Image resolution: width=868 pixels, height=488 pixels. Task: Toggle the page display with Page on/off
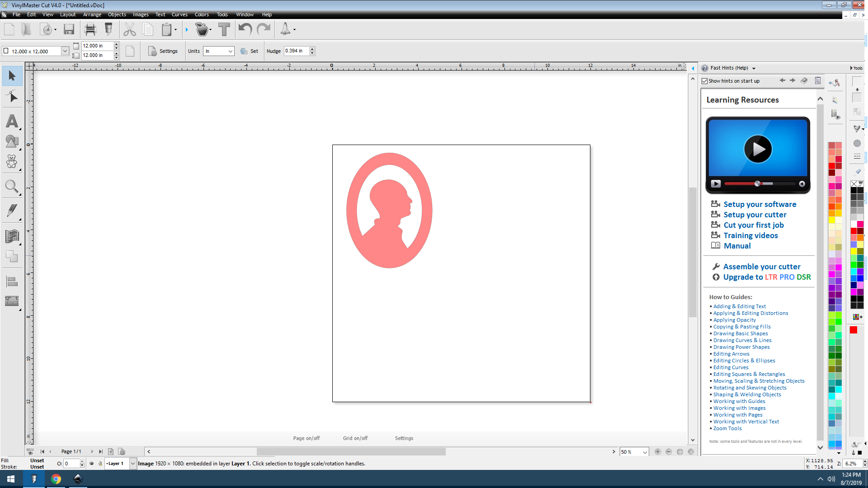306,438
